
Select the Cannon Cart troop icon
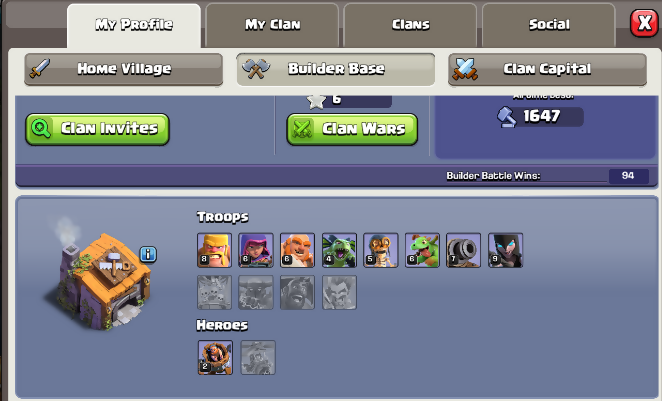464,250
